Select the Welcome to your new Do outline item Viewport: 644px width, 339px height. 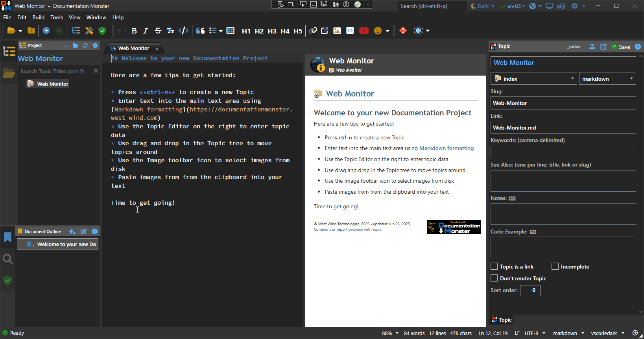click(x=58, y=244)
